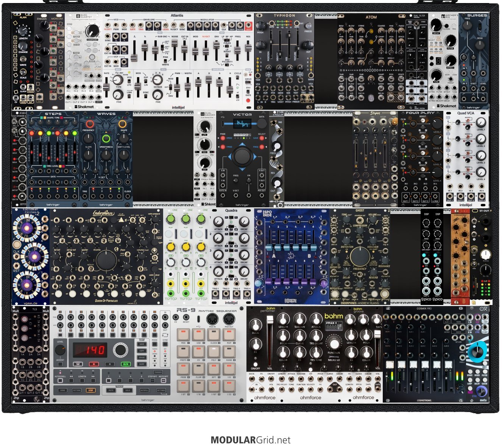Click the green-ringed SMOOTHNESS knob on Waves

coord(106,138)
